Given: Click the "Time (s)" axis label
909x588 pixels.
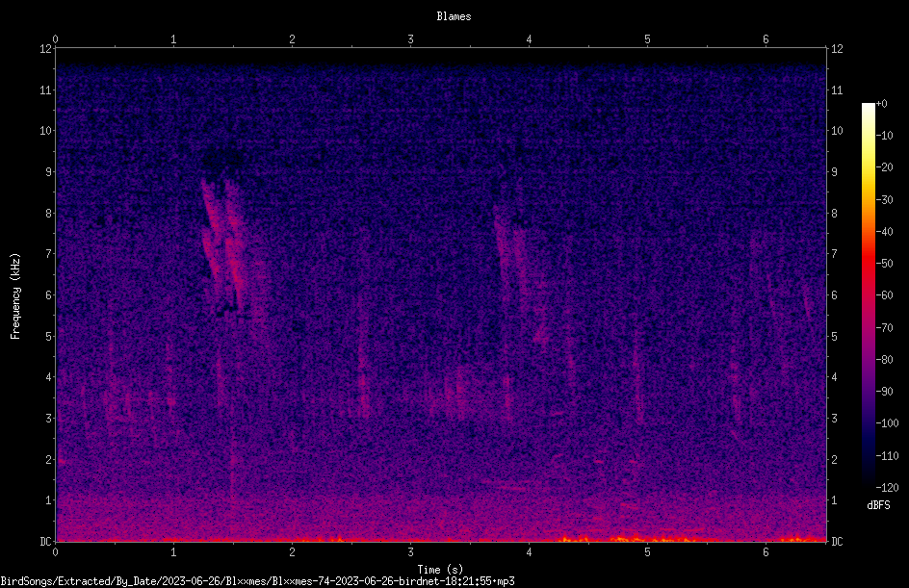Looking at the screenshot, I should (440, 570).
